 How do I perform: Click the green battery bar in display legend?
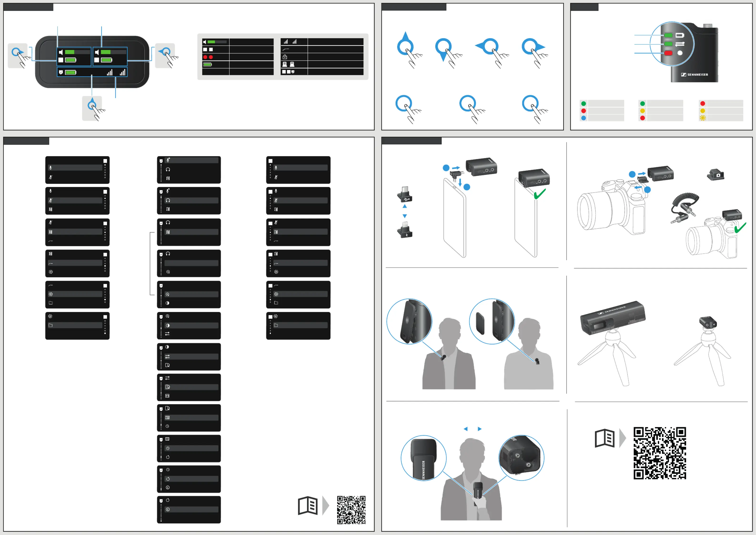(207, 65)
